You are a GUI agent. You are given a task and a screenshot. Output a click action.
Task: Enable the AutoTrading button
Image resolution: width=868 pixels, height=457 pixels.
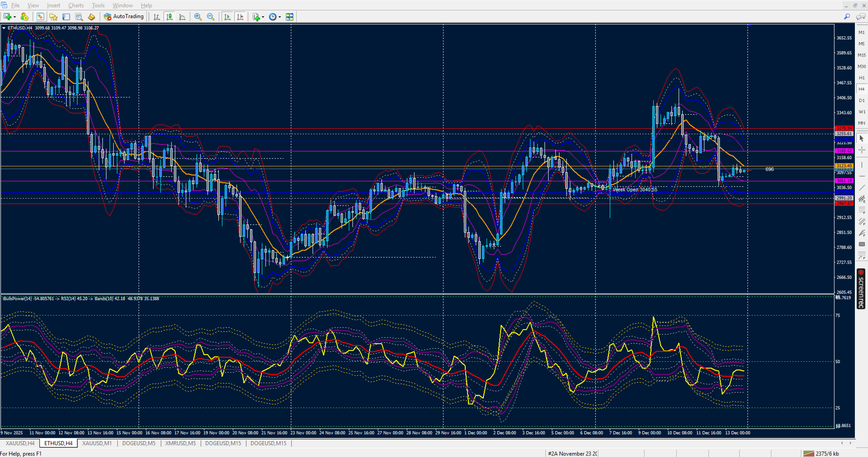pos(124,17)
